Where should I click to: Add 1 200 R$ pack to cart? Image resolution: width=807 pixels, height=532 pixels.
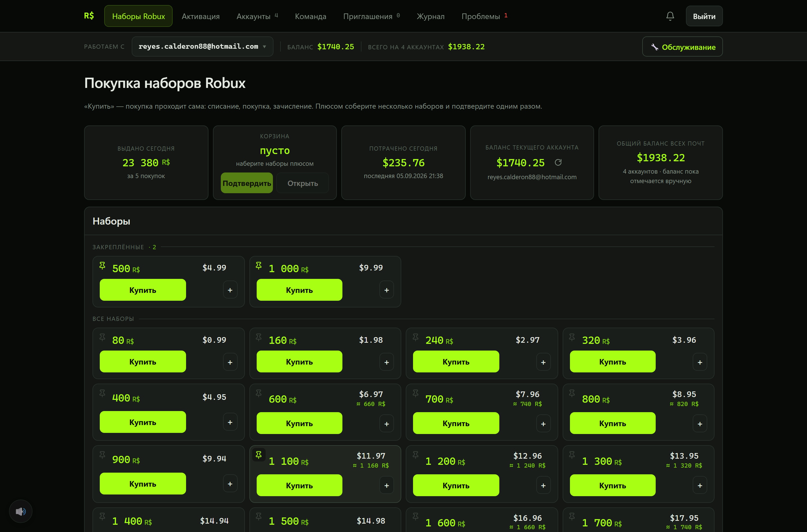click(543, 486)
